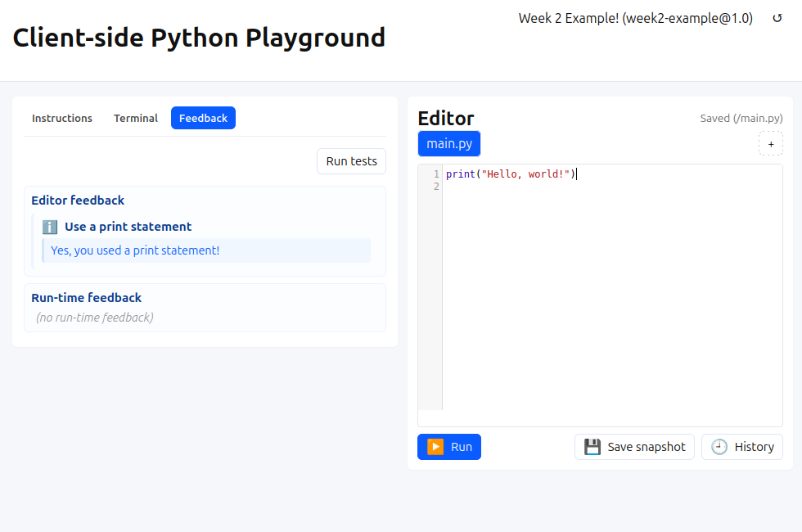The image size is (802, 532).
Task: Click the floppy disk icon on Save snapshot
Action: pos(592,447)
